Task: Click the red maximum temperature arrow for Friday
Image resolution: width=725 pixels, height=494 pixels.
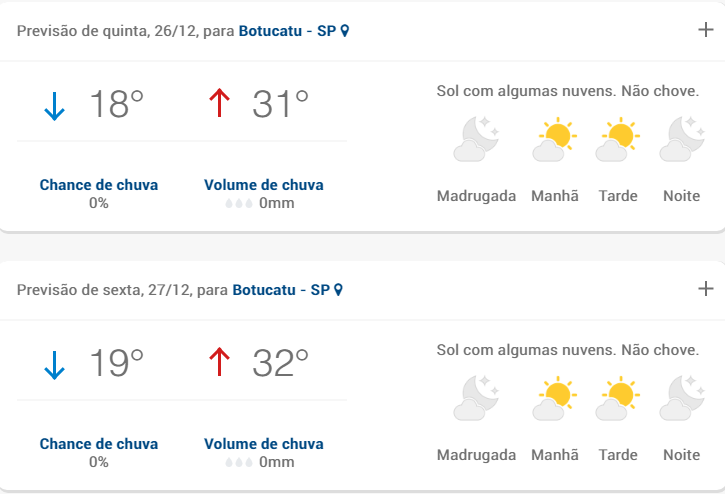Action: pyautogui.click(x=219, y=362)
